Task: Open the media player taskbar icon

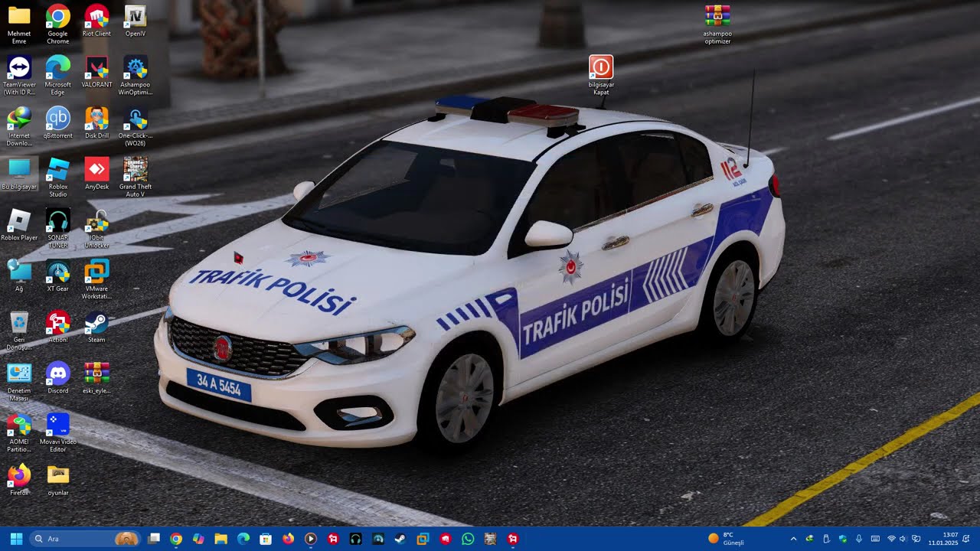Action: point(310,539)
